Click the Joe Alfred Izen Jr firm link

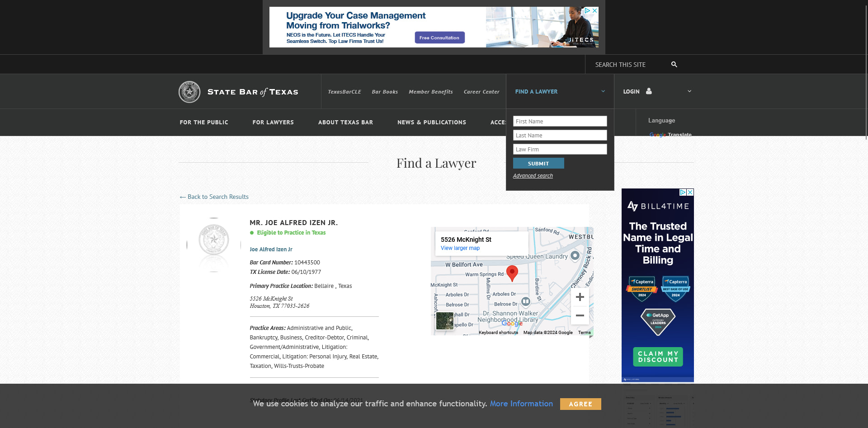point(271,249)
